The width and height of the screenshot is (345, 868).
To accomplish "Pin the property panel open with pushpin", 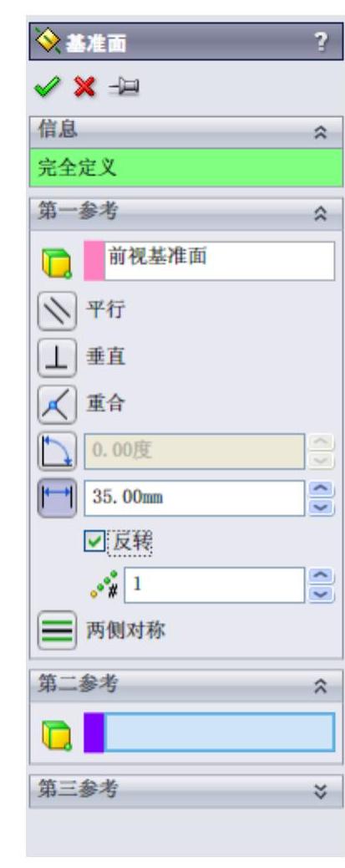I will (124, 88).
